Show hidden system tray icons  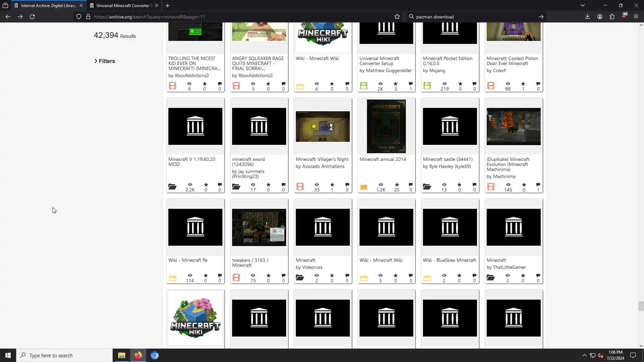(x=584, y=355)
